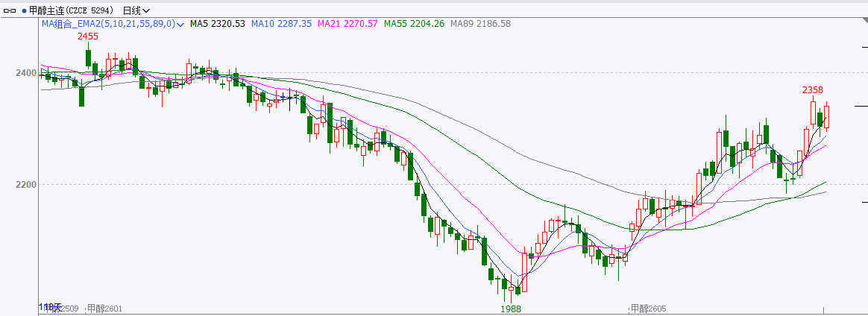Select the MA5 2320.53 legend label
The width and height of the screenshot is (868, 316).
point(217,24)
